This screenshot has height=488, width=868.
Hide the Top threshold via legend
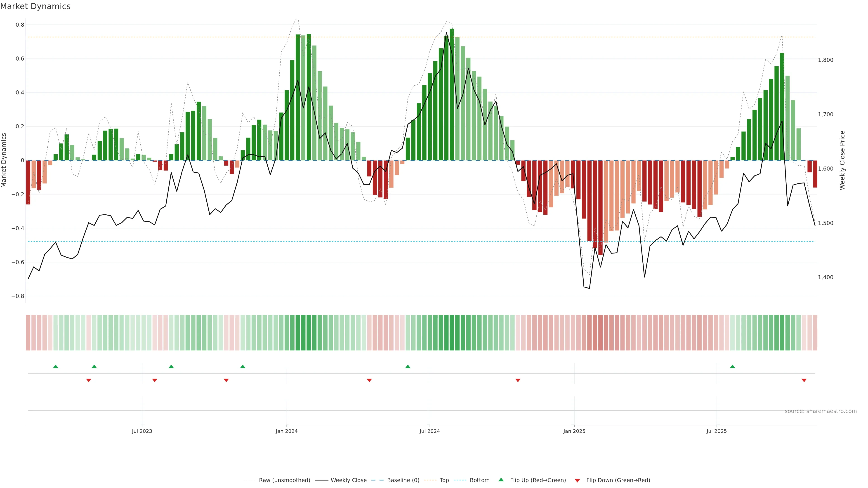click(444, 480)
